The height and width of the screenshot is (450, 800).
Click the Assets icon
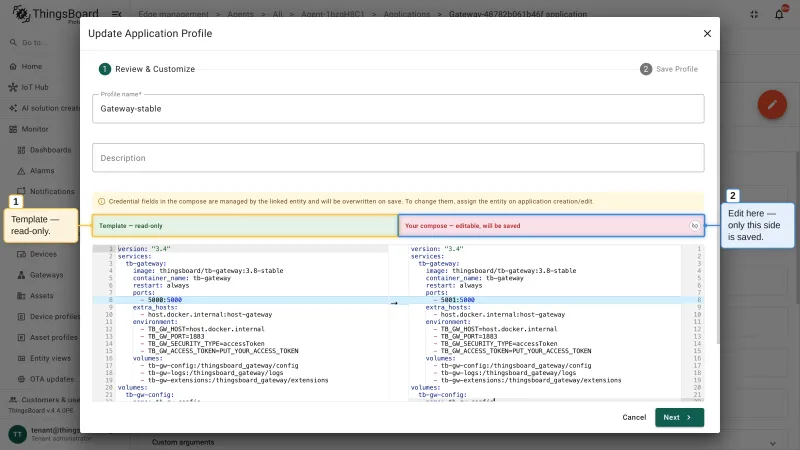click(21, 296)
